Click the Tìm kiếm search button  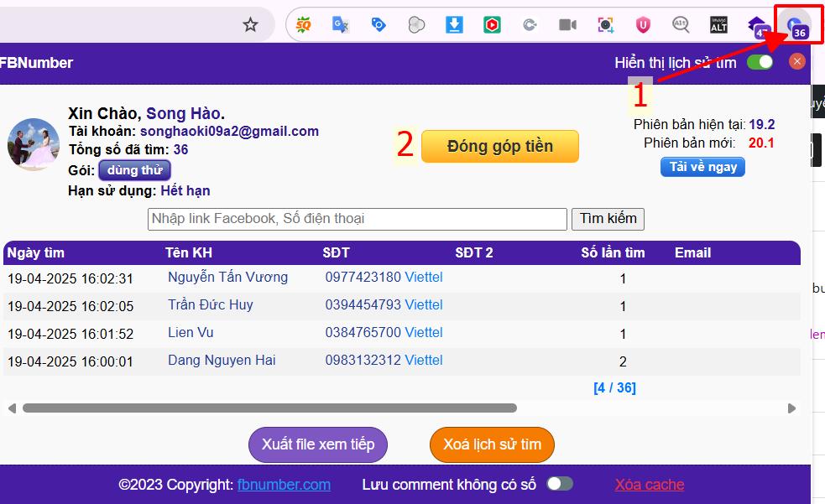(x=608, y=219)
